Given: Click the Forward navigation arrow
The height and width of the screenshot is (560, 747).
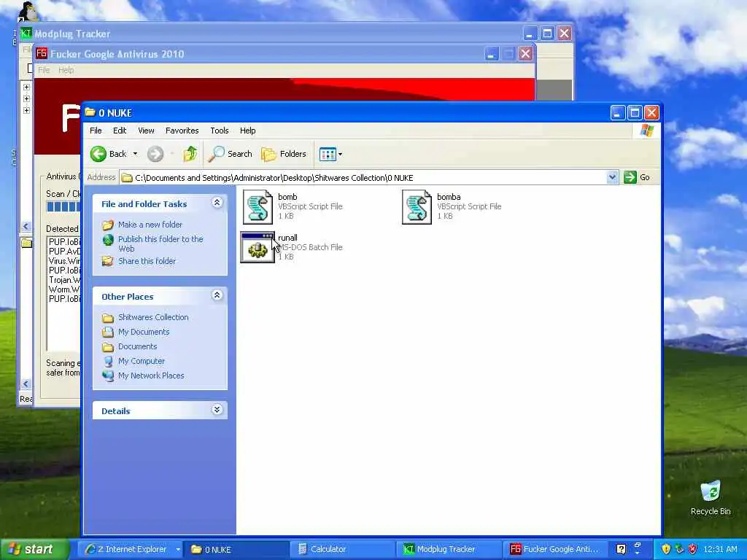Looking at the screenshot, I should [x=155, y=154].
